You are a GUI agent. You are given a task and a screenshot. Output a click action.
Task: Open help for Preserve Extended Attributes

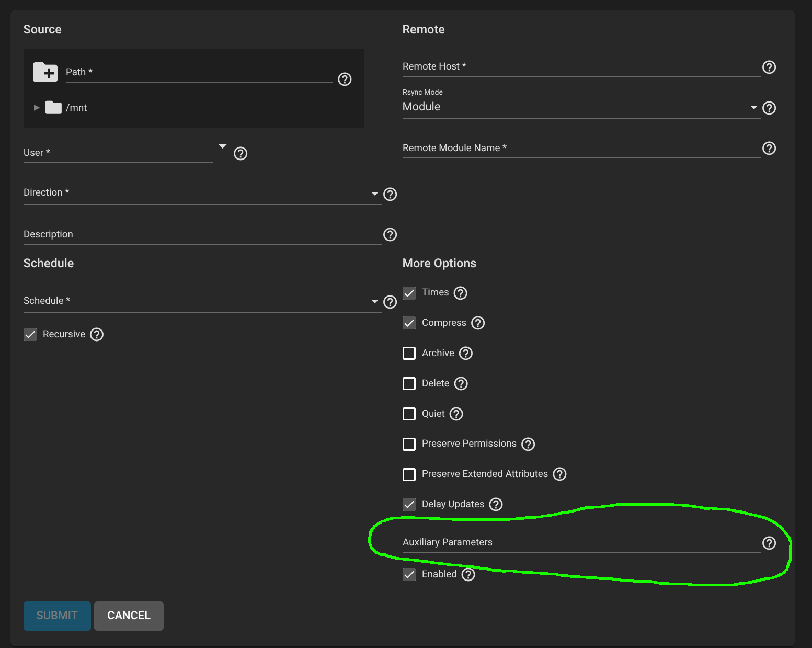[x=559, y=474]
